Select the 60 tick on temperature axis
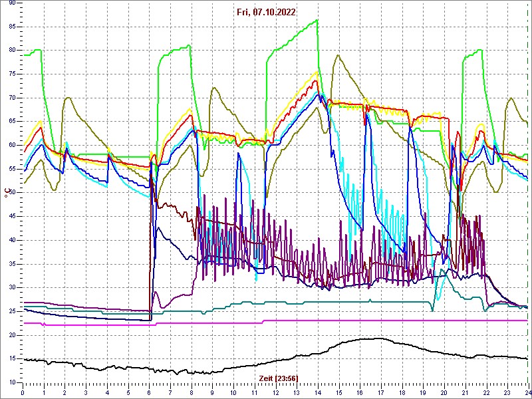The image size is (532, 399). click(x=12, y=145)
